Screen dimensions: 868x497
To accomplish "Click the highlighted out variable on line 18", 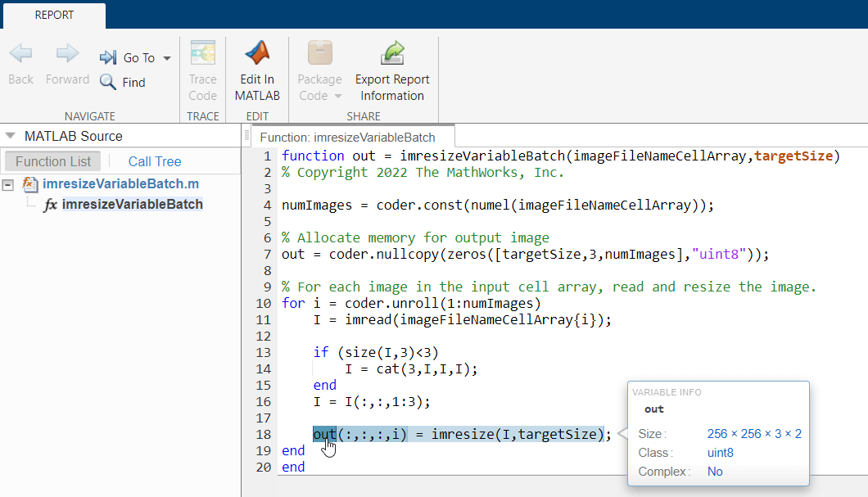I will (x=324, y=434).
